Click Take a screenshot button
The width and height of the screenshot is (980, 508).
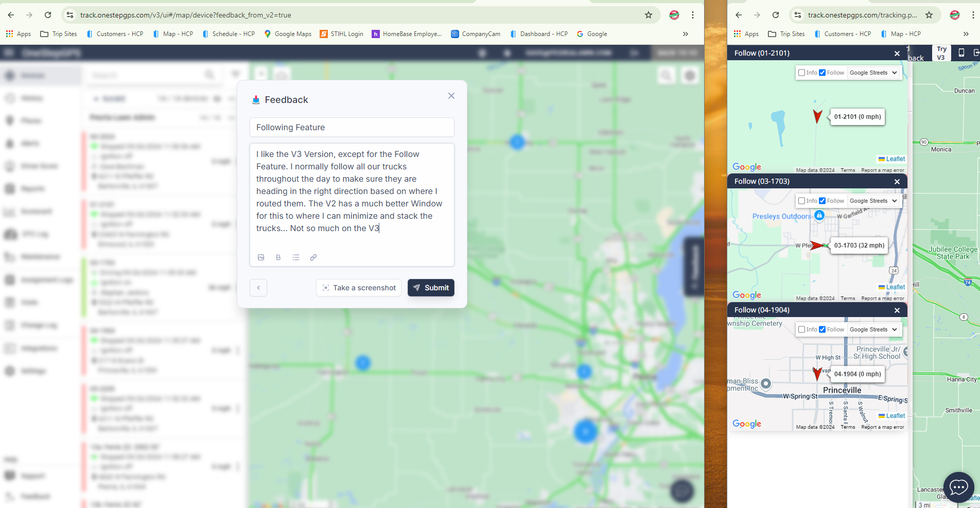359,288
